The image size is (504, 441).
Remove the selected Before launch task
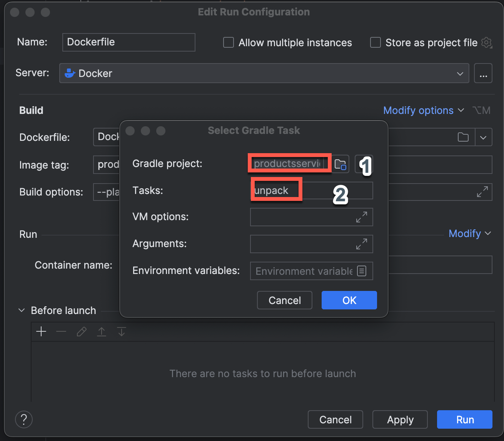pyautogui.click(x=61, y=331)
